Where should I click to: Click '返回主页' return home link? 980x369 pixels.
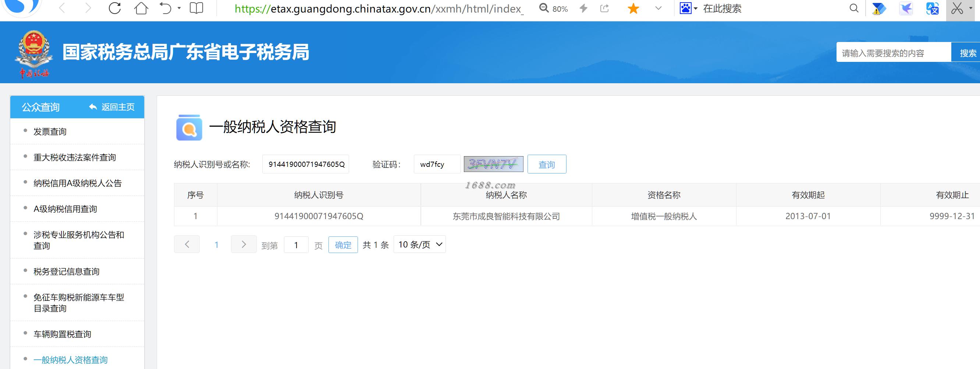(x=118, y=107)
